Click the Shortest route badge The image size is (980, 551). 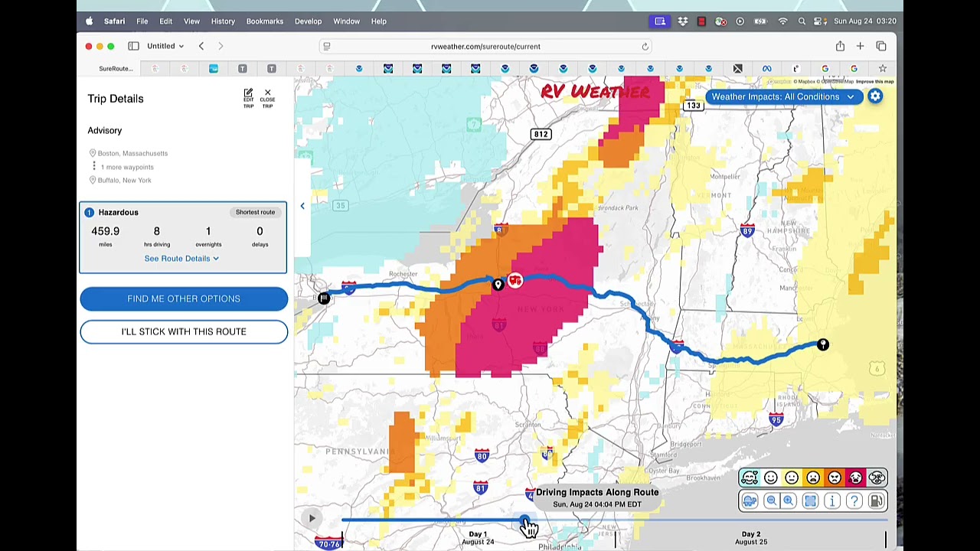(x=255, y=212)
